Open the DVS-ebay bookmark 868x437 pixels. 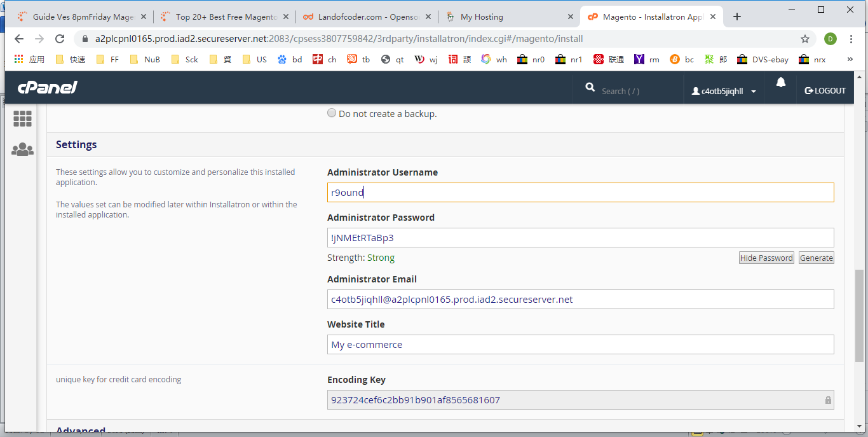pos(763,59)
